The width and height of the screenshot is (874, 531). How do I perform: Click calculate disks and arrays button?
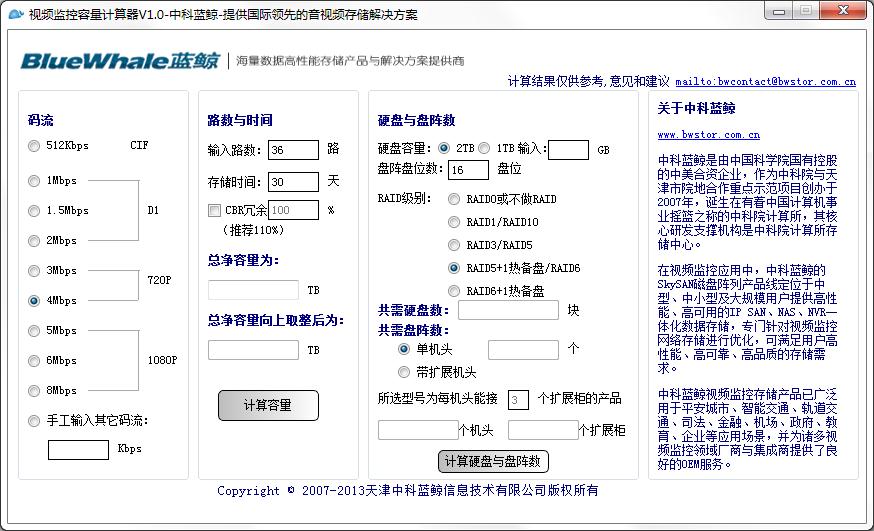coord(493,461)
